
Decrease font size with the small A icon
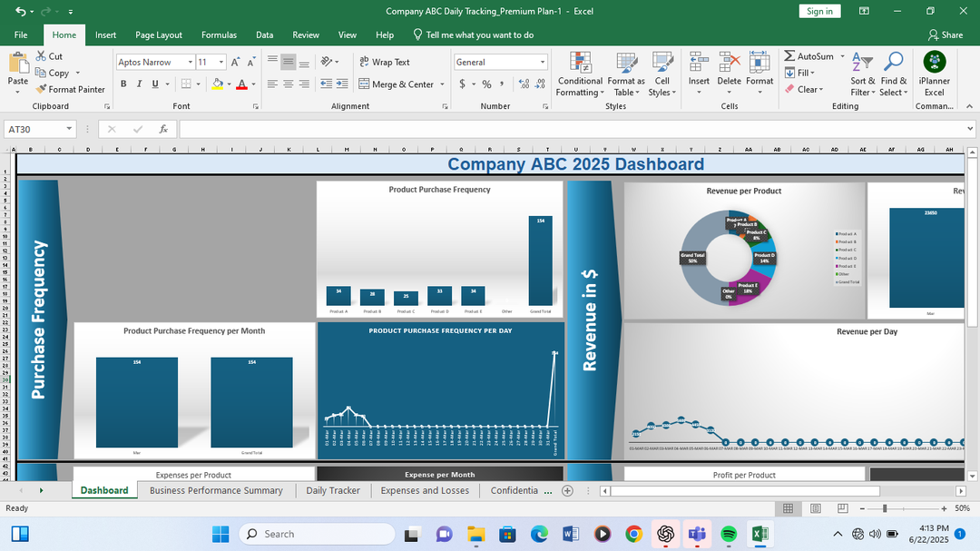(x=251, y=62)
